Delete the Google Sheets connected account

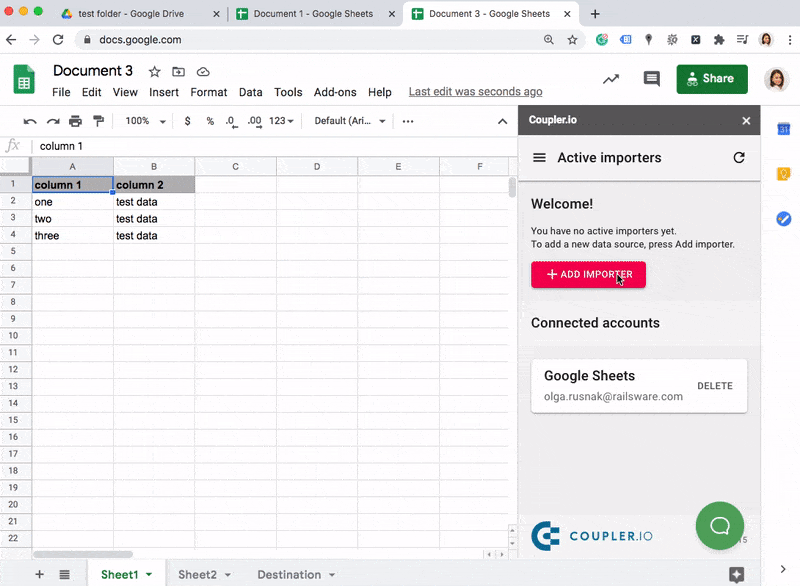715,386
